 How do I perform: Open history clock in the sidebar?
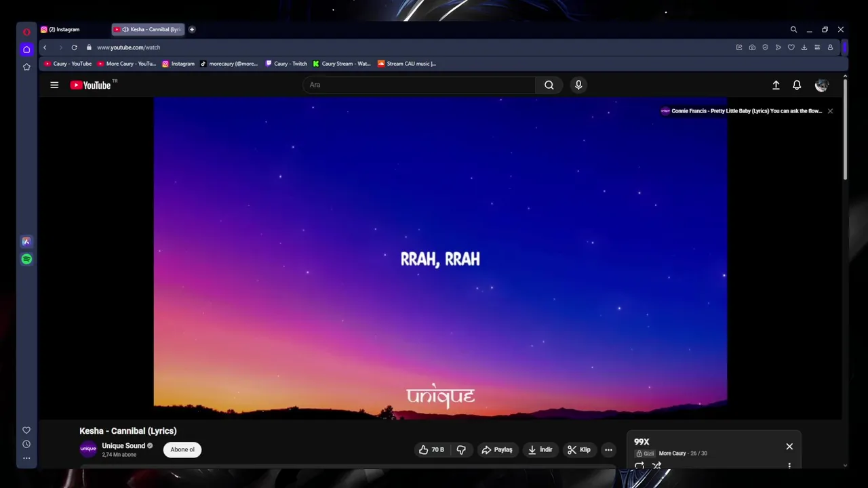click(x=26, y=444)
